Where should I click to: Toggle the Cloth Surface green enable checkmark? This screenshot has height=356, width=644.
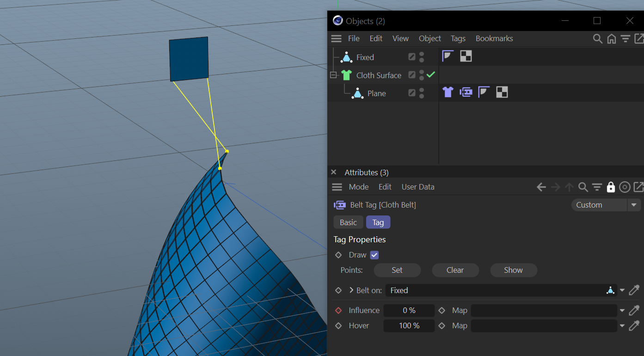[x=431, y=74]
